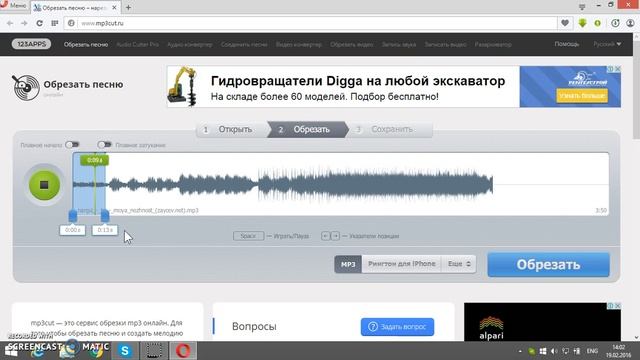This screenshot has width=640, height=360.
Task: Click the left arrow position key hint
Action: 325,236
